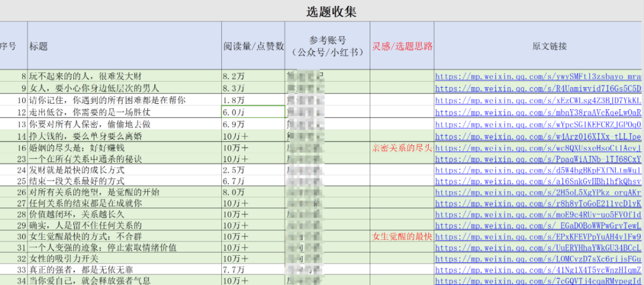This screenshot has height=285, width=644.
Task: Click the 参考账号 header cell
Action: [327, 46]
